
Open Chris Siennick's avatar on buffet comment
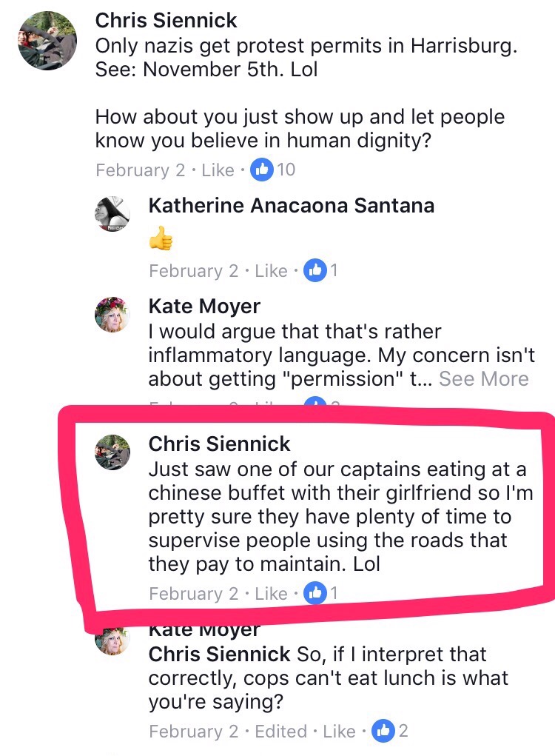112,451
